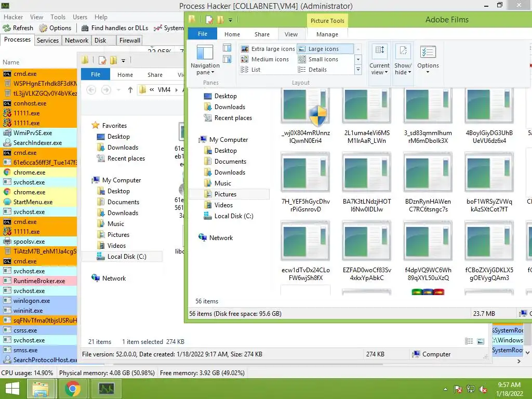Viewport: 532px width, 399px height.
Task: Choose Large icons layout
Action: (325, 49)
